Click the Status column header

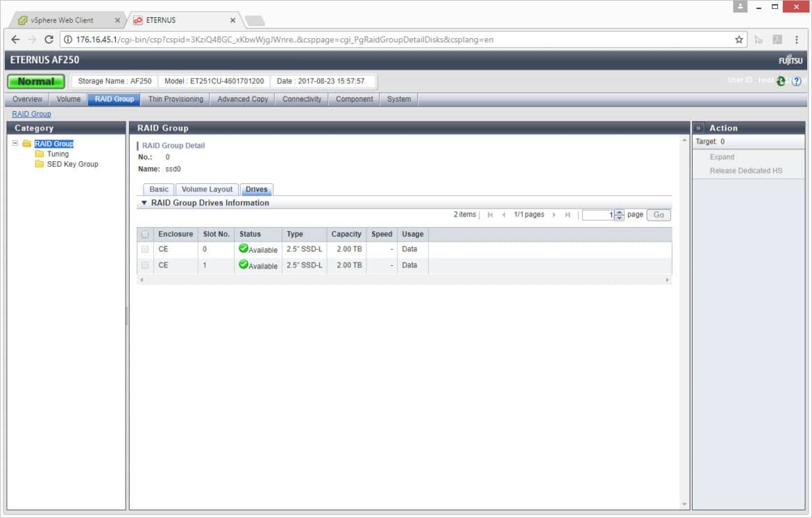pos(258,234)
